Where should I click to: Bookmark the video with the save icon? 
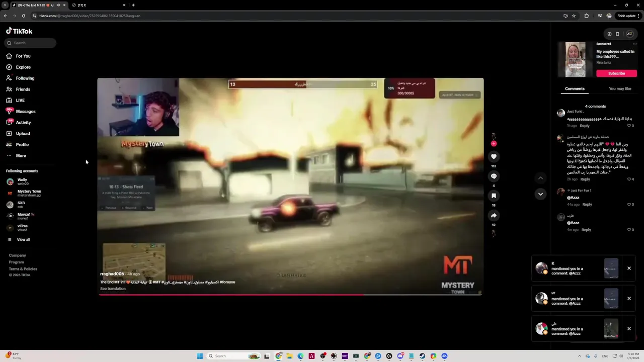point(494,196)
